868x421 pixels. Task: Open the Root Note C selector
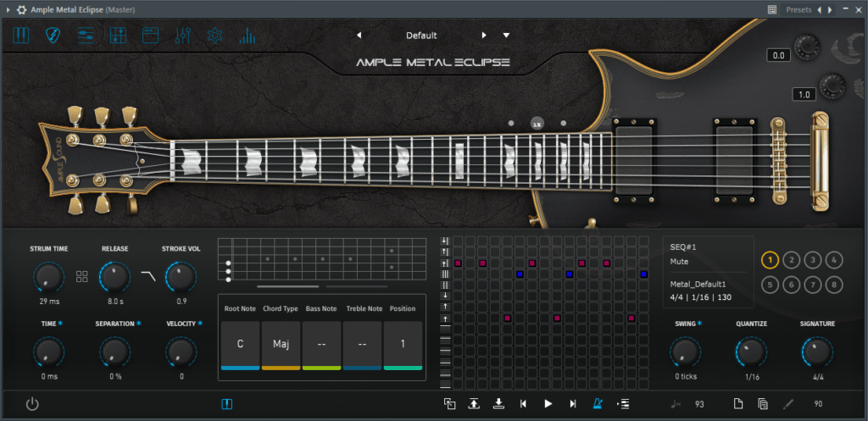[240, 346]
